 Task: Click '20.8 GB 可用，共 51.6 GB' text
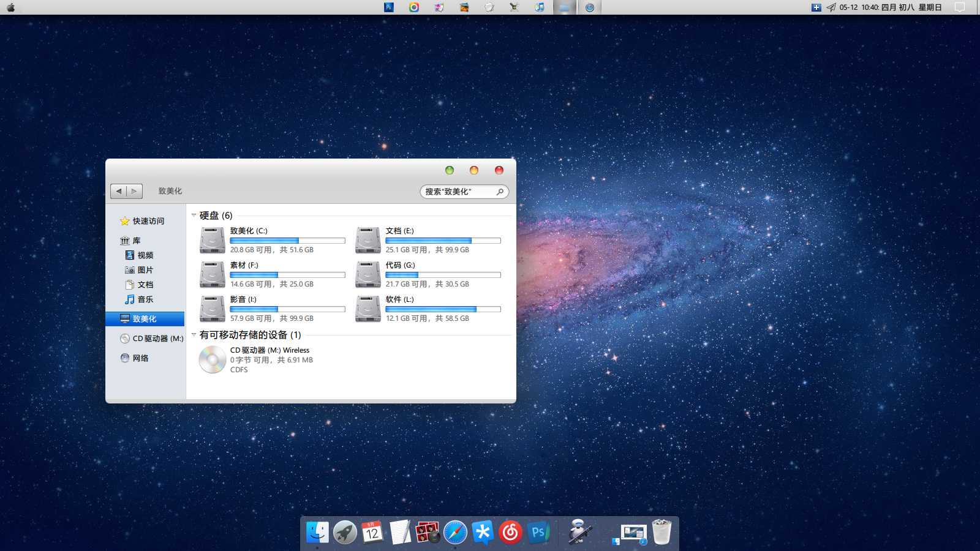click(272, 250)
